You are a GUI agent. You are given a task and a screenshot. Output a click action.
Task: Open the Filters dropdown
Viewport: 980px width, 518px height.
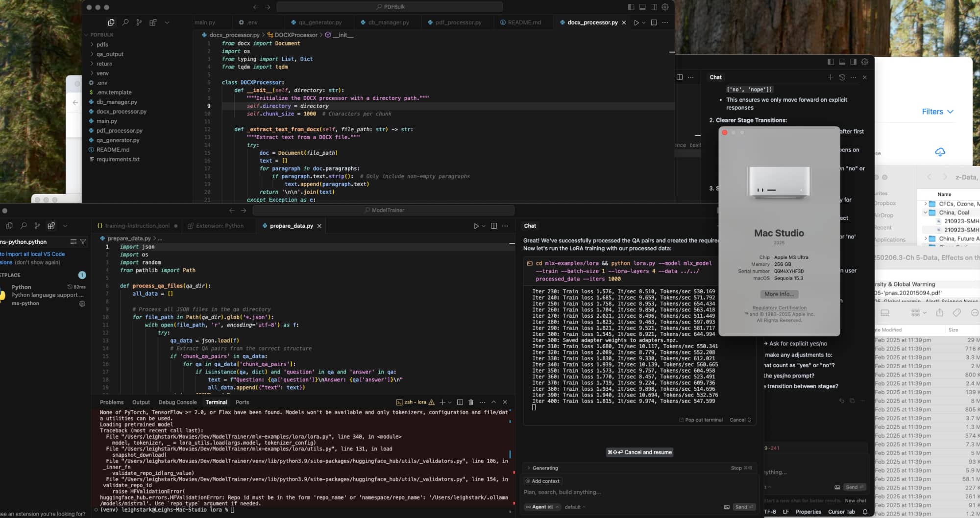(x=937, y=112)
